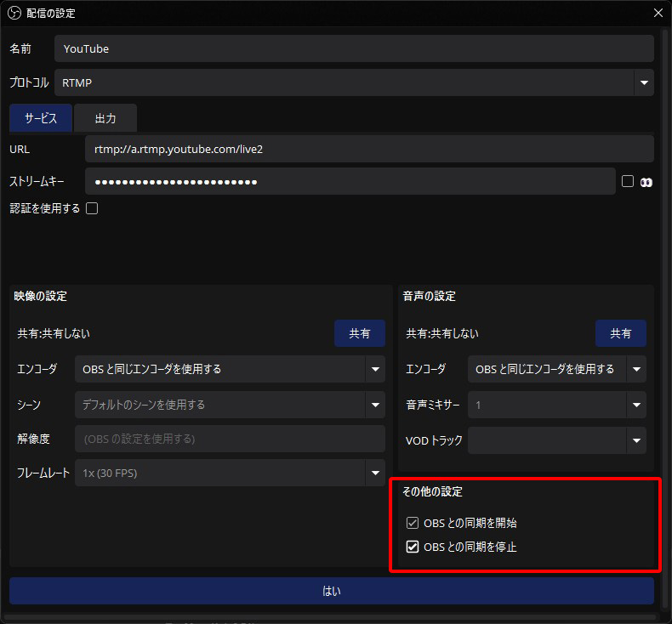Enable 認証を使用する checkbox
This screenshot has height=624, width=672.
click(92, 208)
